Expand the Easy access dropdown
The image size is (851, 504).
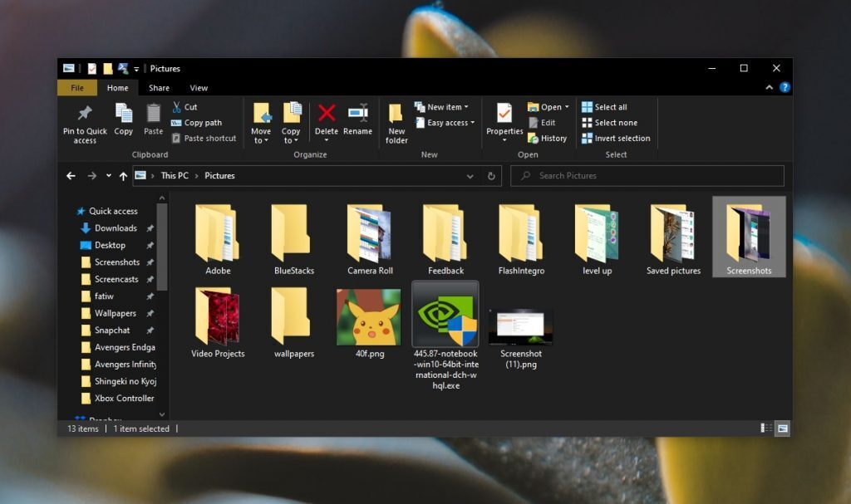point(445,122)
